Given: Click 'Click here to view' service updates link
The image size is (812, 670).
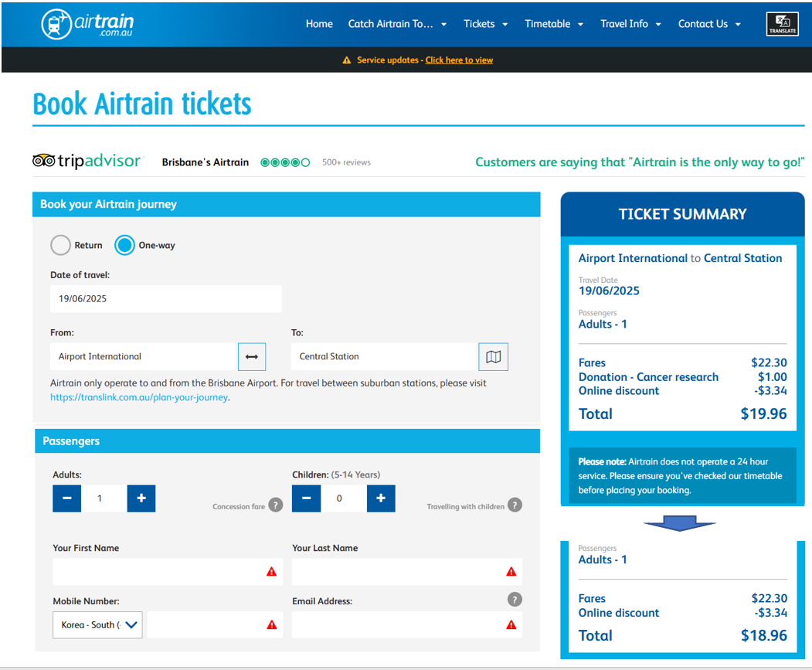Looking at the screenshot, I should pyautogui.click(x=459, y=60).
